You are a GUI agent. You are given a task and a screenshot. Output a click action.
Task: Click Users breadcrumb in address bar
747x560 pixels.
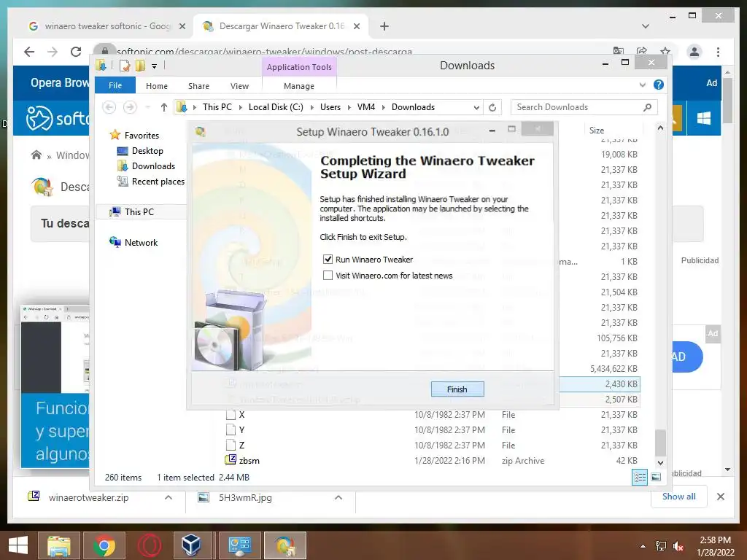point(330,107)
